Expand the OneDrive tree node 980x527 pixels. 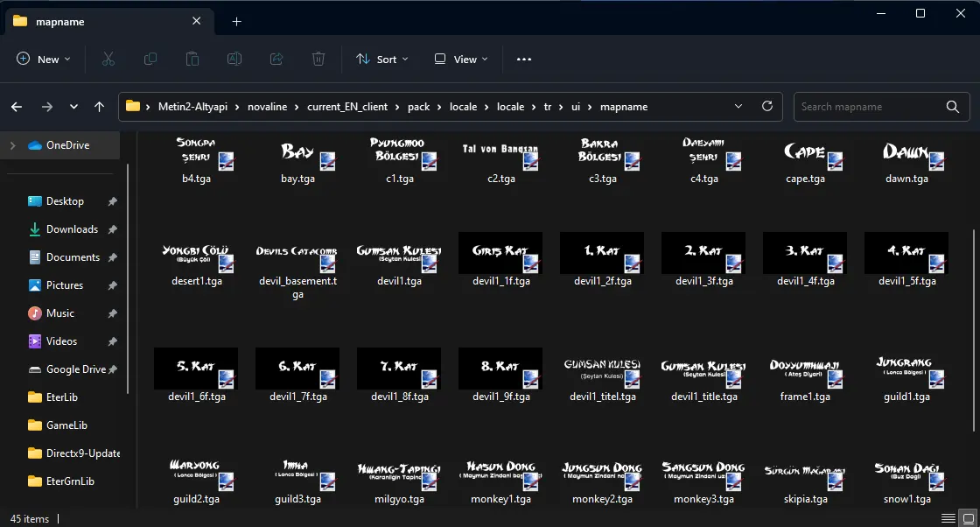point(12,145)
